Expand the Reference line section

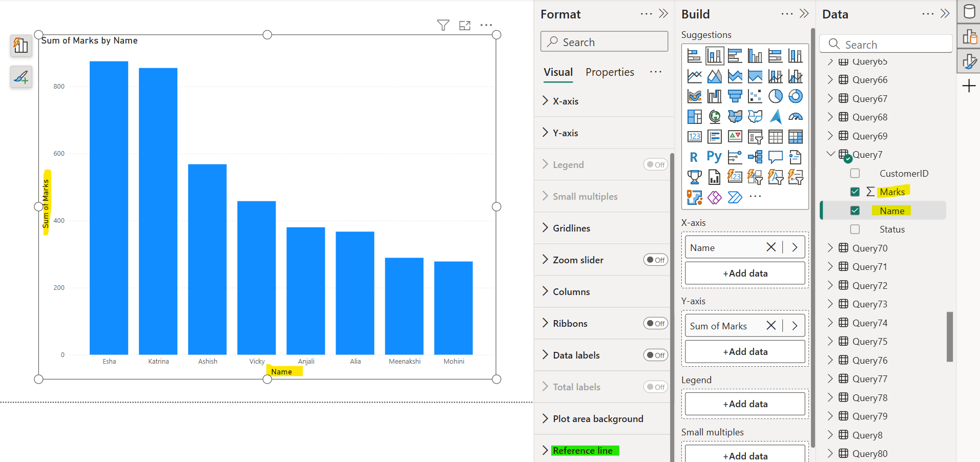point(545,450)
